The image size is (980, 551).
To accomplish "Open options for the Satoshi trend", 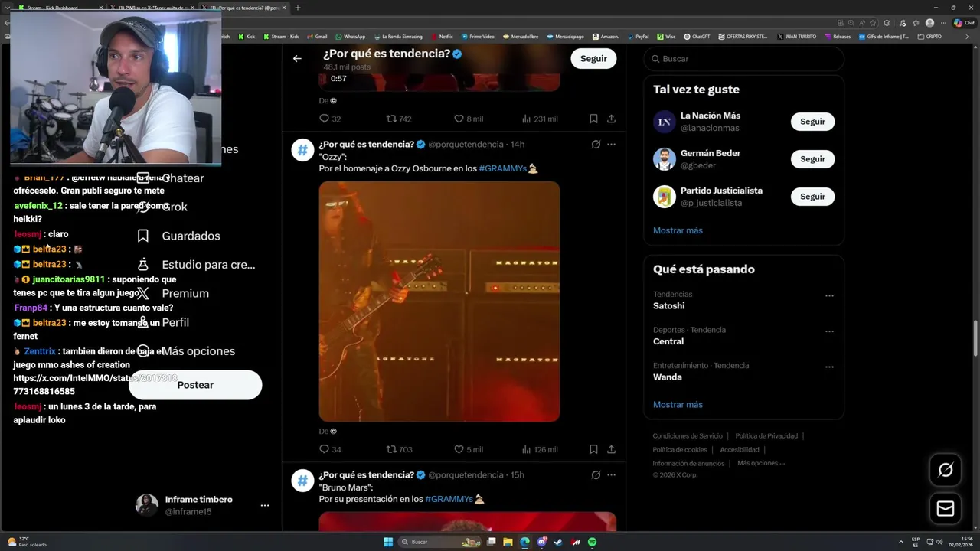I will [x=829, y=295].
